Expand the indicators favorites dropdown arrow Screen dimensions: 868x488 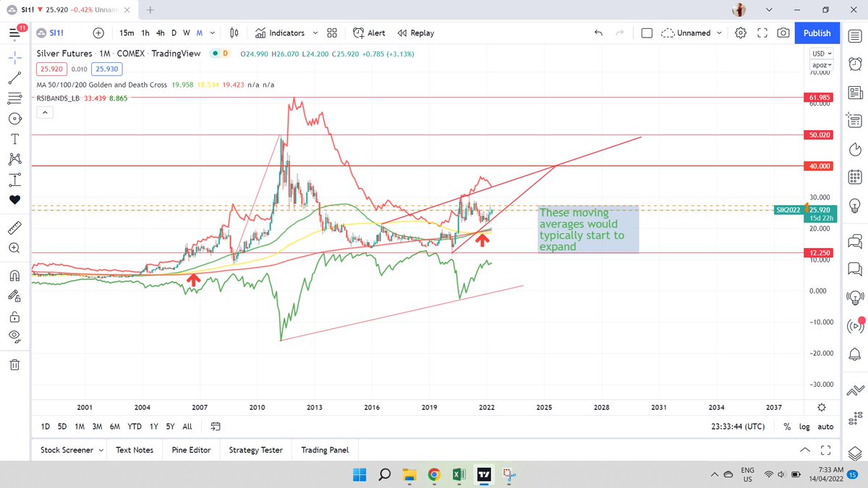point(314,33)
